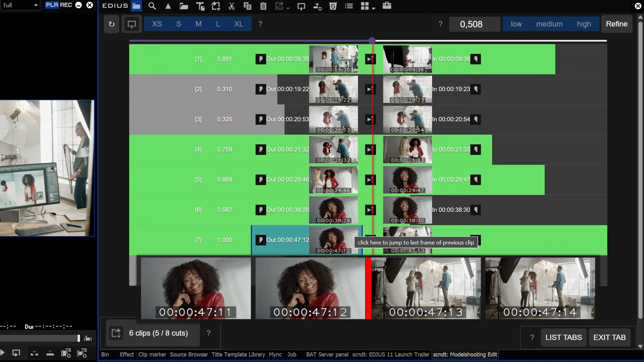Screen dimensions: 644x362
Task: Switch to list view via the list icon
Action: click(x=349, y=6)
